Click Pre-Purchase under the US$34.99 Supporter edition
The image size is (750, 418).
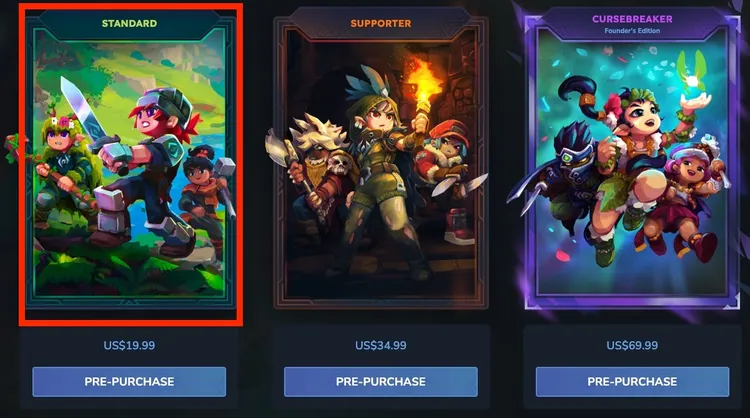coord(381,382)
